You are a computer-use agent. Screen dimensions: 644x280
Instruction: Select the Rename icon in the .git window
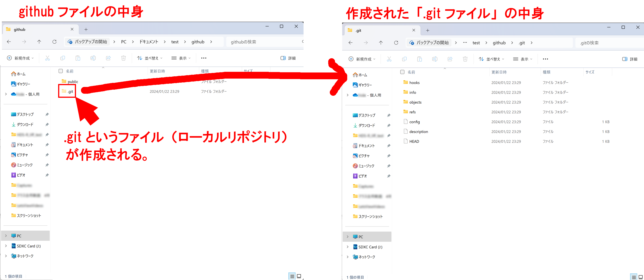[435, 59]
